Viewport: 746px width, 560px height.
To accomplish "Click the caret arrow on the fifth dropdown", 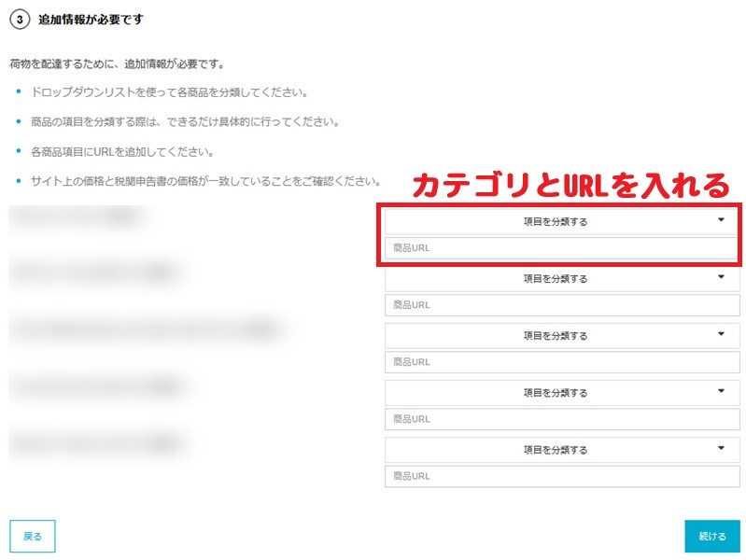I will [721, 448].
